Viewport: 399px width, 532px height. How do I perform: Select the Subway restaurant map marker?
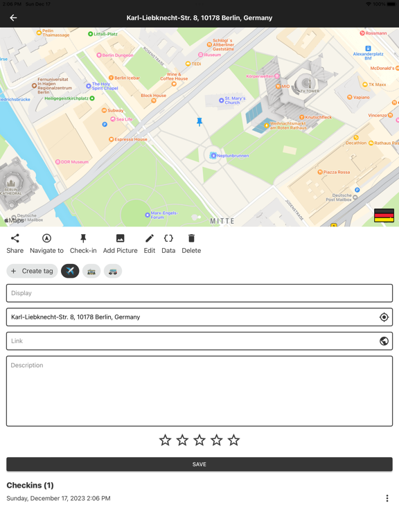pos(104,110)
